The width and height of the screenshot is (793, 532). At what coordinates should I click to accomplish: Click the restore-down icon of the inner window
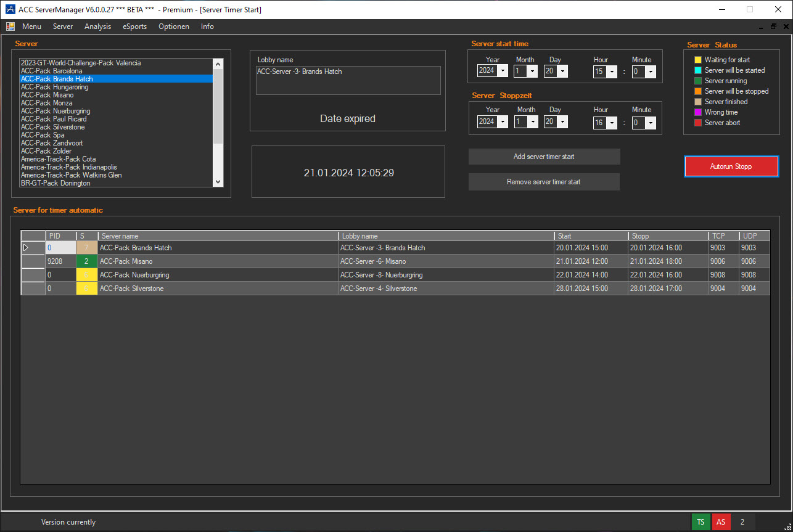click(x=773, y=27)
